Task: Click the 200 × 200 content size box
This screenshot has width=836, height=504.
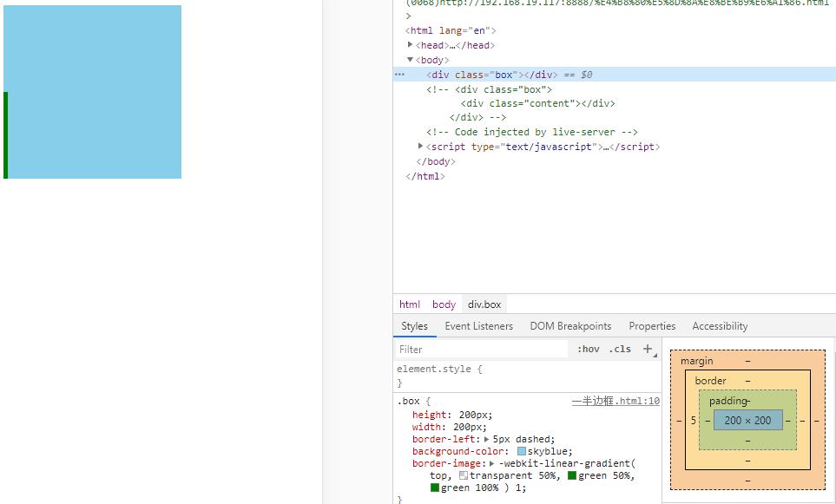Action: tap(748, 421)
